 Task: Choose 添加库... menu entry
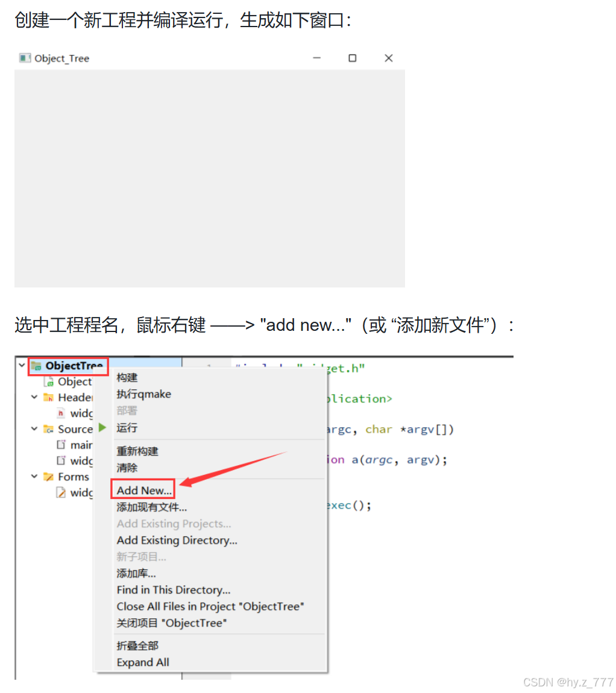point(136,574)
